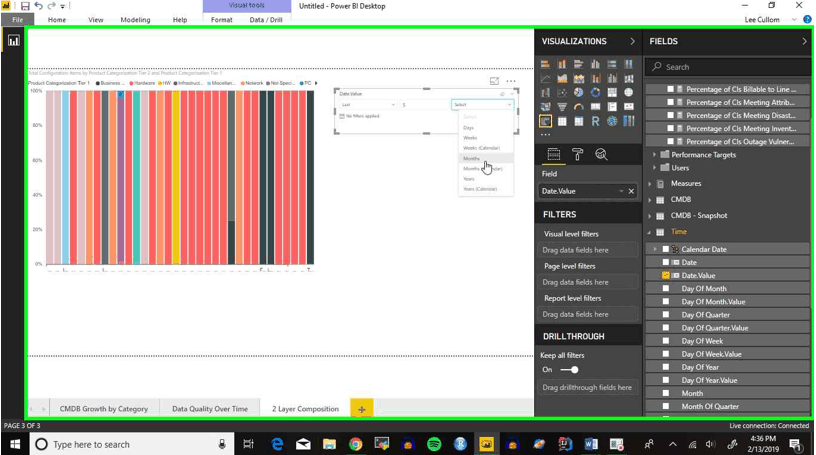Open the slicer type chevron menu
The image size is (816, 455).
point(512,94)
